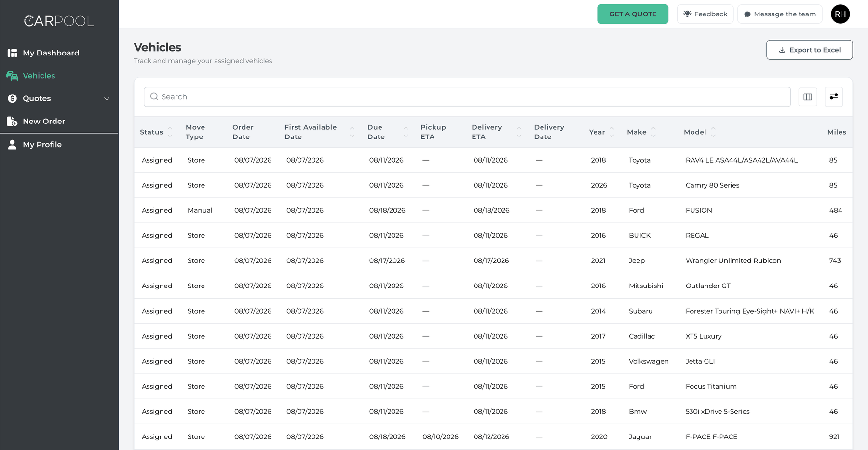Select the Camry 80 Series cell
868x450 pixels.
[712, 185]
